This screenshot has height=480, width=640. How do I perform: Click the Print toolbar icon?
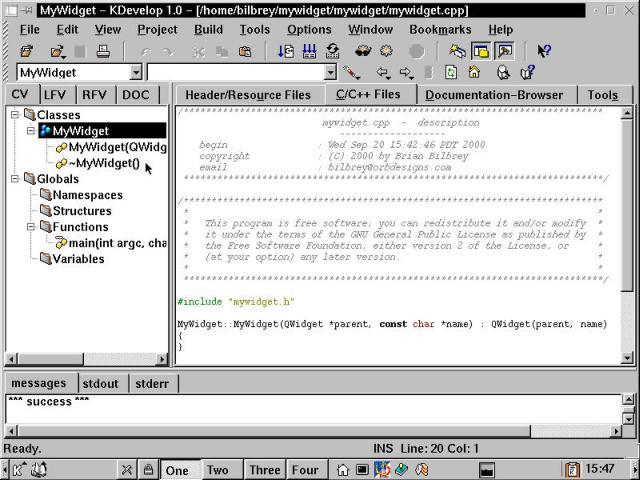tap(104, 51)
